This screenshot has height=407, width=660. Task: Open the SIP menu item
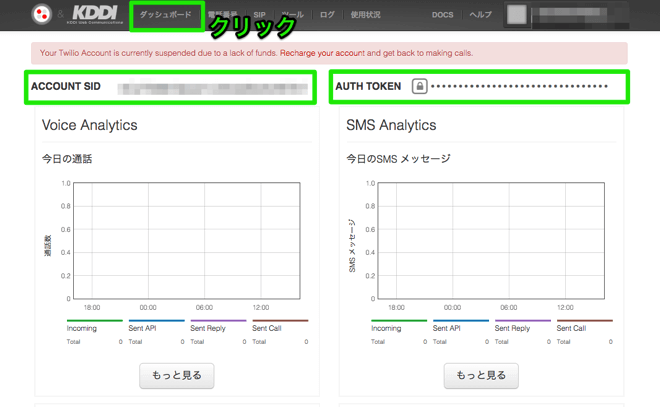tap(259, 15)
